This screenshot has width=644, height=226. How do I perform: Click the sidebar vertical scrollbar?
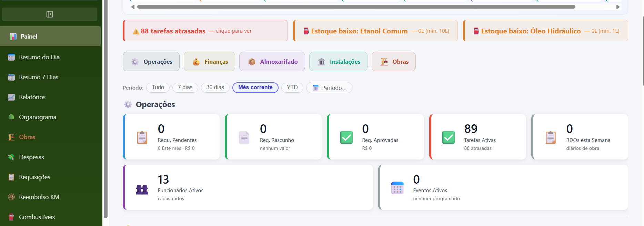coord(105,109)
